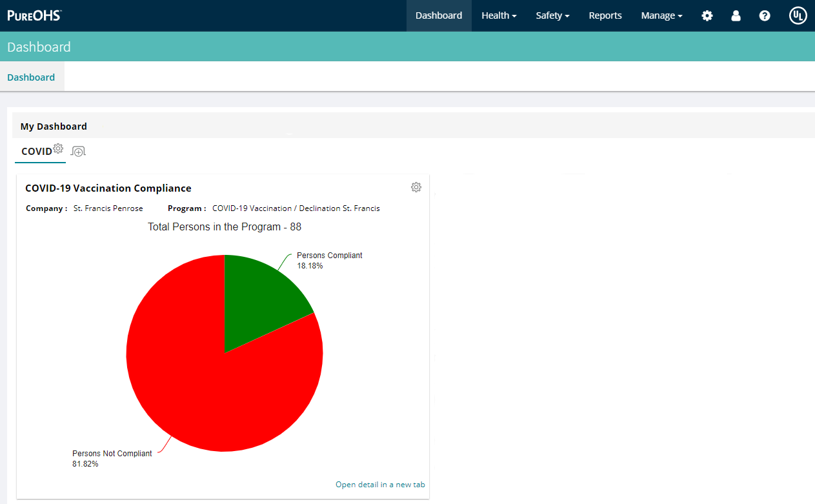Expand the Manage menu
Screen dimensions: 815x504
point(661,15)
